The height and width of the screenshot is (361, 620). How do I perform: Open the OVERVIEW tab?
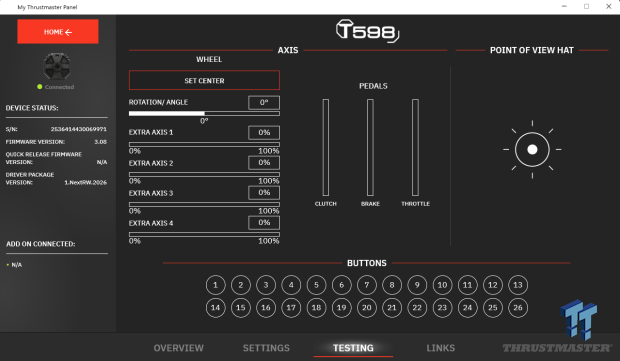point(178,348)
